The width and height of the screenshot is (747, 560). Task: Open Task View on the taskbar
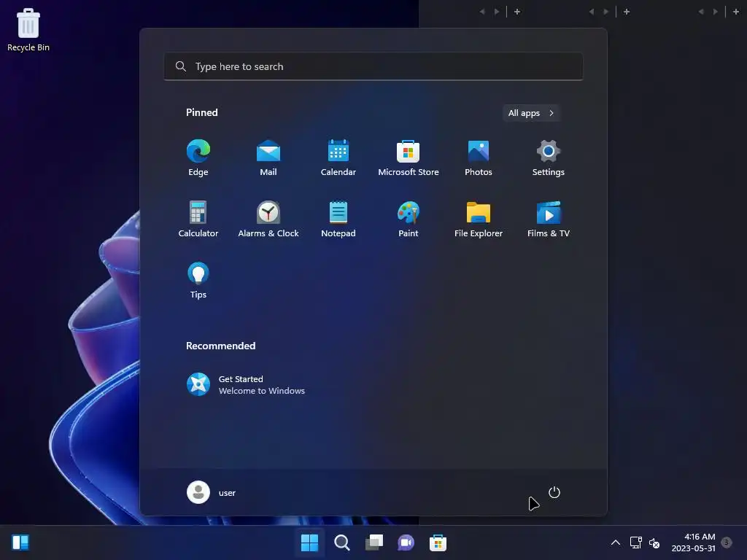374,542
